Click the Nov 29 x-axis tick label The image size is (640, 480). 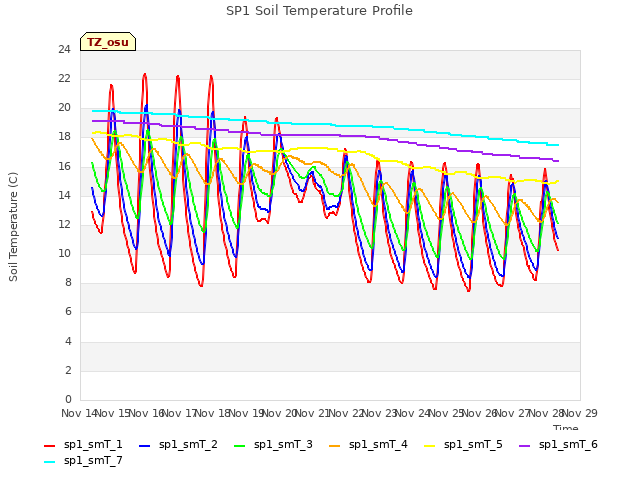pyautogui.click(x=580, y=413)
